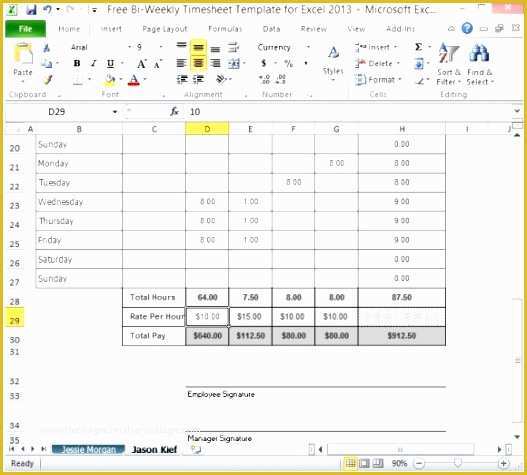Expand the formula bar

coord(517,111)
